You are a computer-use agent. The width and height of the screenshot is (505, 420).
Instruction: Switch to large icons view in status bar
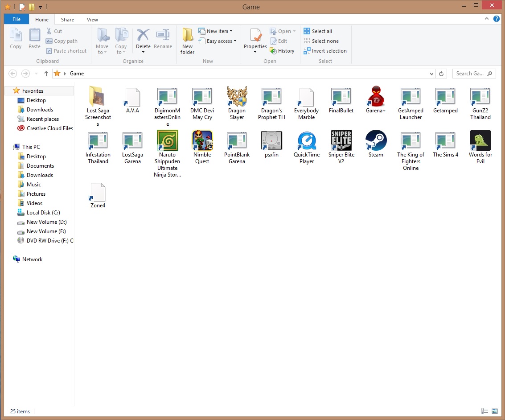click(495, 411)
